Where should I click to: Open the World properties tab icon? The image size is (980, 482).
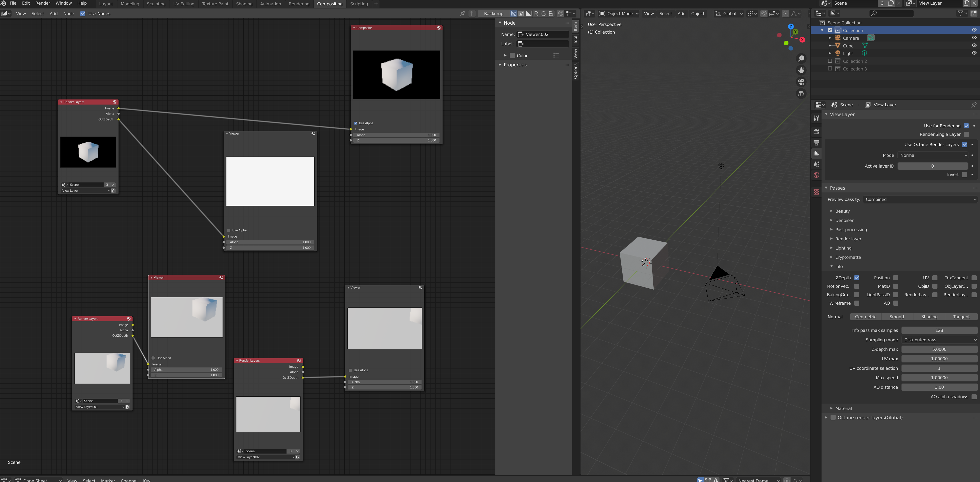816,175
